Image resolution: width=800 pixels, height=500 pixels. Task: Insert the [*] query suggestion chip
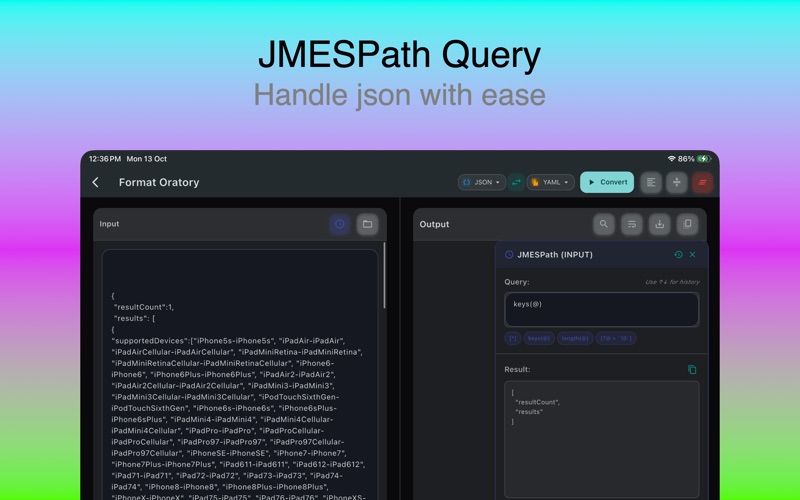[513, 338]
